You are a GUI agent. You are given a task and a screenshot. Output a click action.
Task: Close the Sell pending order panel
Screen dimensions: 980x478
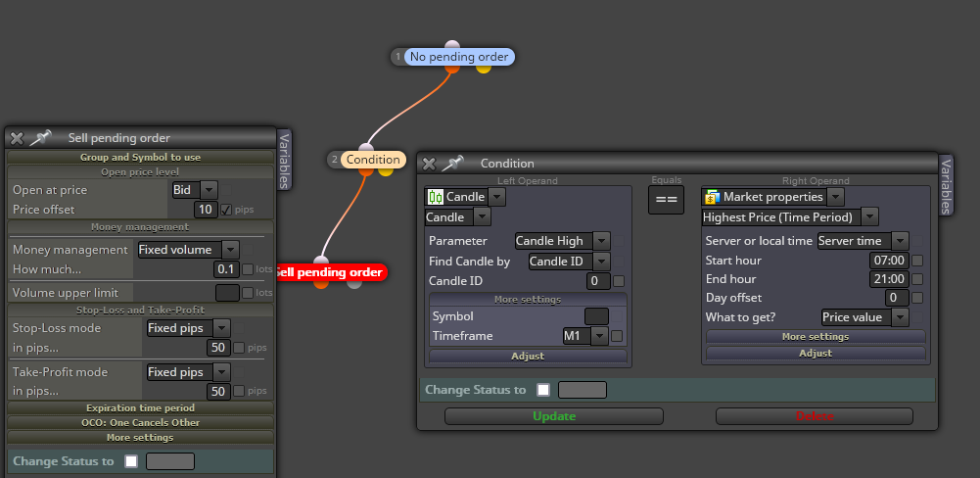(x=17, y=138)
